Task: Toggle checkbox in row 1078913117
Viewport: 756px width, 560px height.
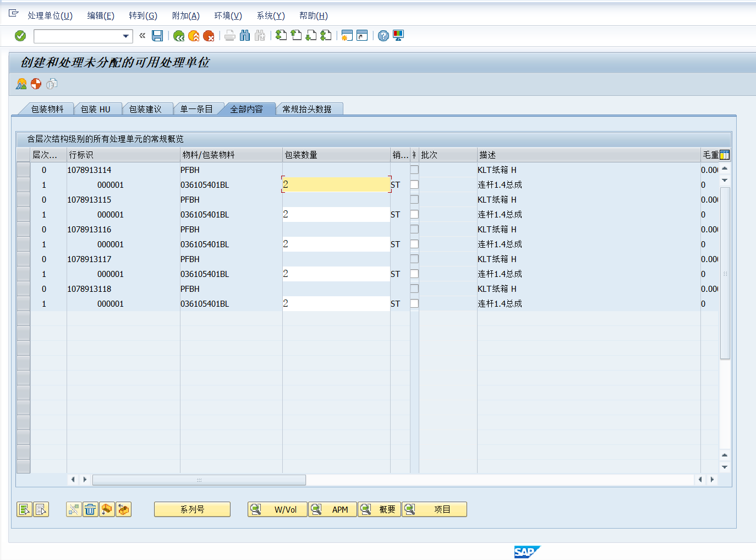Action: tap(414, 259)
